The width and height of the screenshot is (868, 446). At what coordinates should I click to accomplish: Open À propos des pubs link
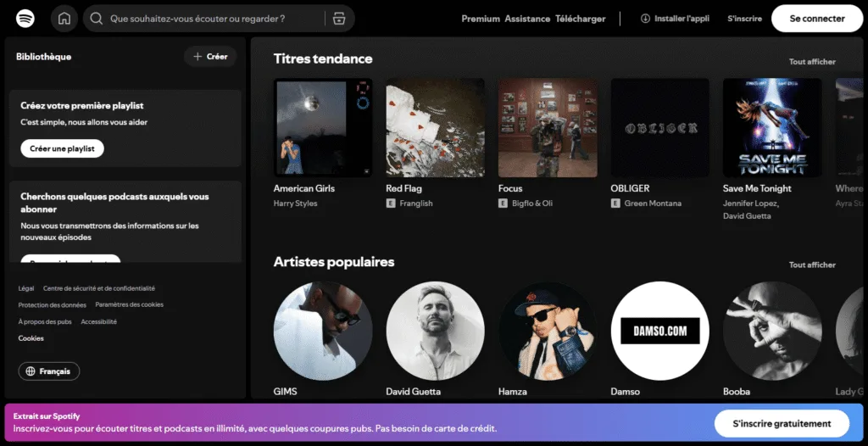pos(45,322)
